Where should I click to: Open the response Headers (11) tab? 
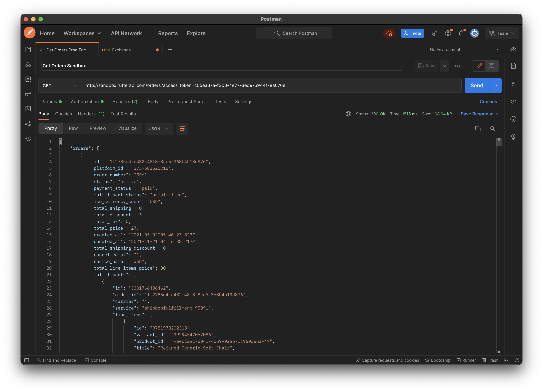(x=91, y=114)
